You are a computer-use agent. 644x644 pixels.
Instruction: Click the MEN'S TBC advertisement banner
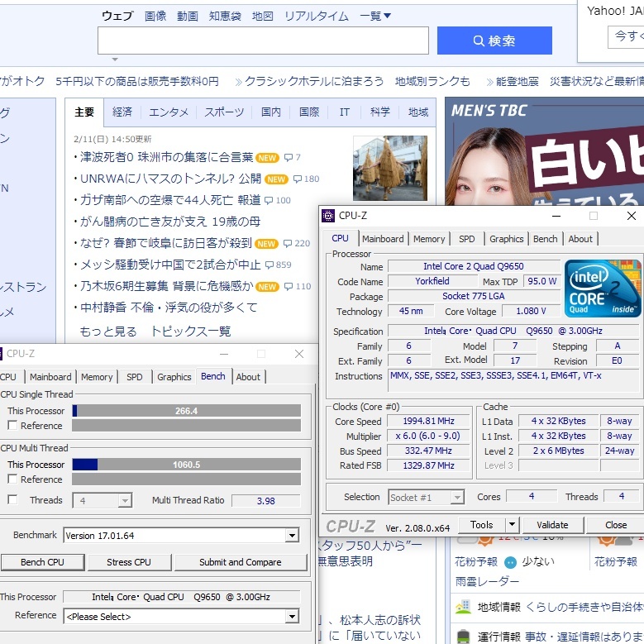pos(544,151)
